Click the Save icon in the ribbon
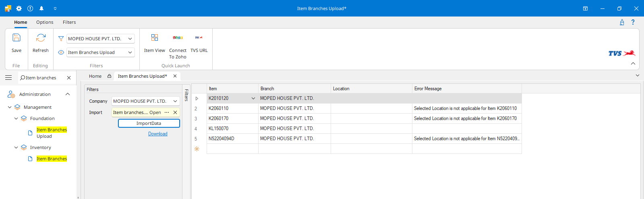Viewport: 644px width, 199px height. click(17, 38)
